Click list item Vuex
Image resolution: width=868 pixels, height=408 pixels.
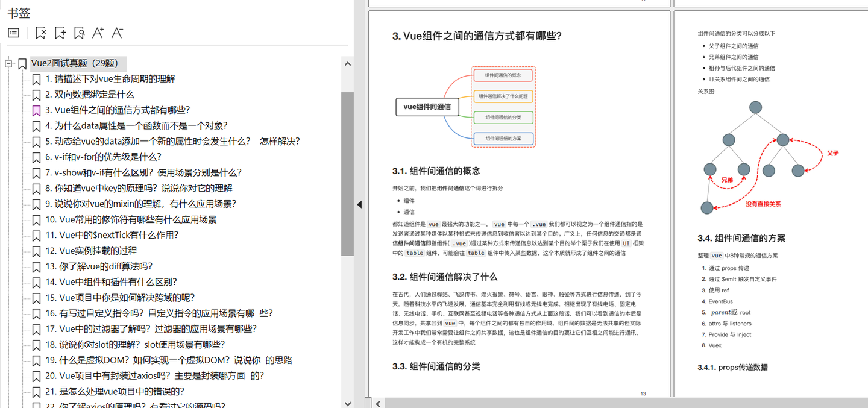(x=714, y=345)
